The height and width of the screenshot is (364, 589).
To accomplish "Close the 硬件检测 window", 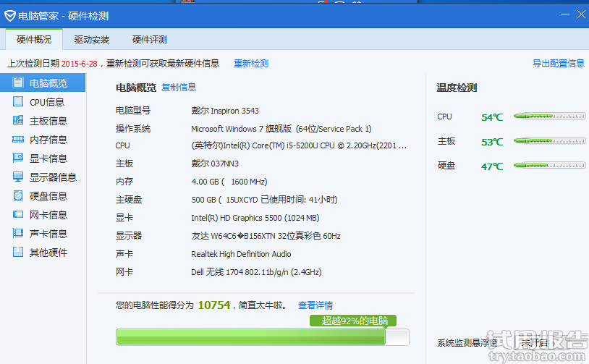I will point(581,14).
